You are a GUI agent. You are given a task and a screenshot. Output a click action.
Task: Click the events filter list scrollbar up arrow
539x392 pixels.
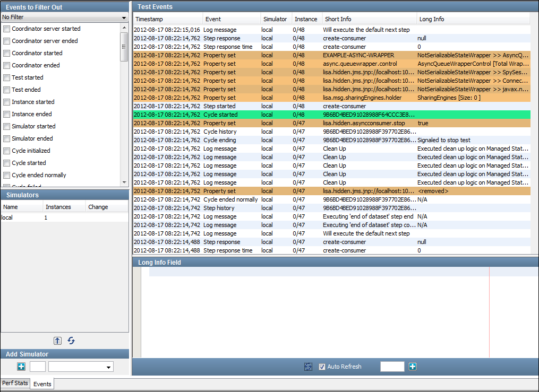click(124, 28)
